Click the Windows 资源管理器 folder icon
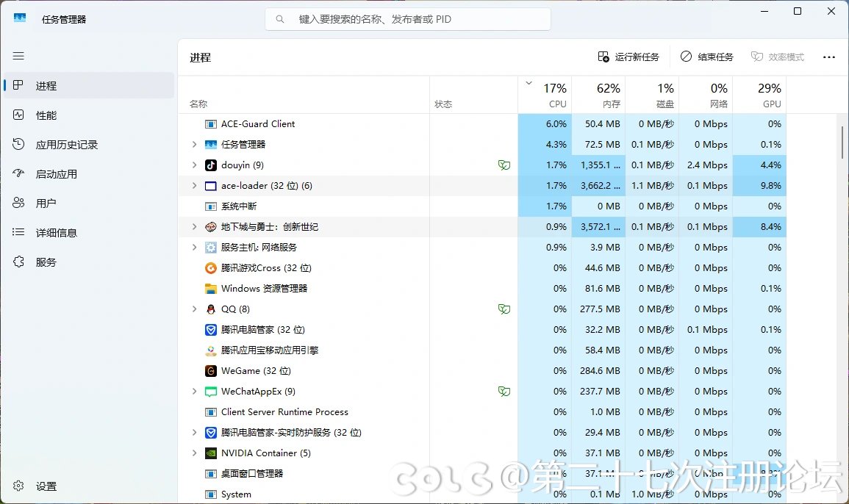Image resolution: width=849 pixels, height=504 pixels. (211, 289)
